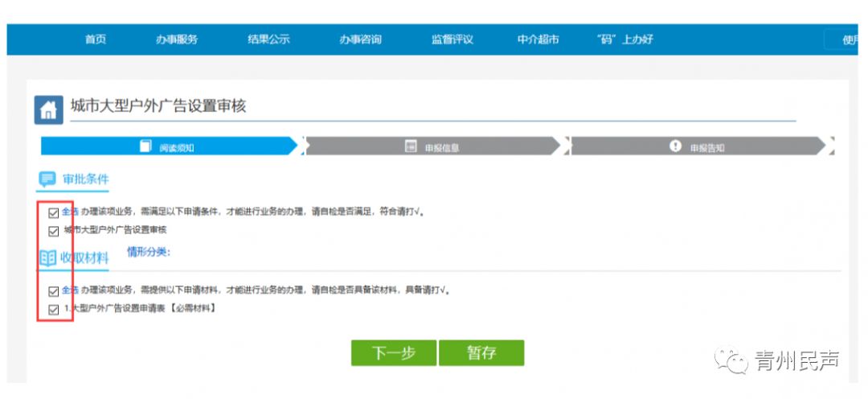Select 办事咨询 in the top navigation
868x399 pixels.
360,39
